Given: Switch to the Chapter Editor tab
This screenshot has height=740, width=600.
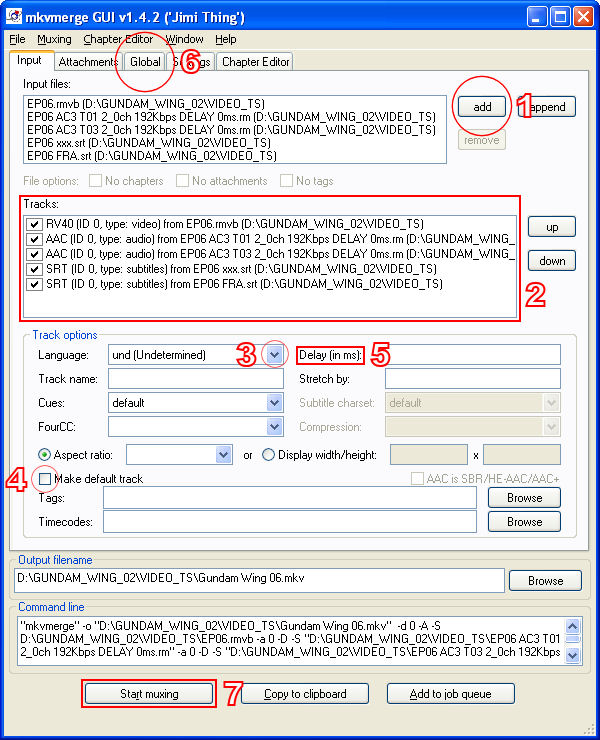Looking at the screenshot, I should click(255, 62).
